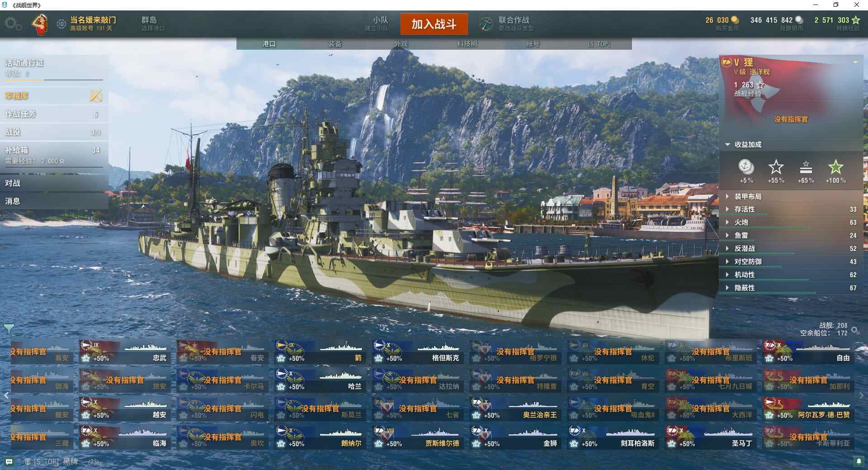Screen dimensions: 868x470
Task: Switch to the 科技树 tab
Action: tap(467, 44)
